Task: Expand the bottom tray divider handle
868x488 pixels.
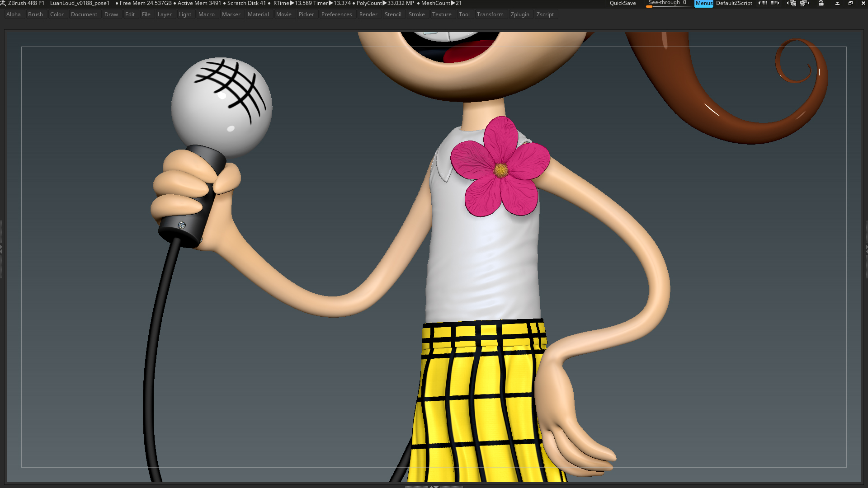Action: point(434,487)
